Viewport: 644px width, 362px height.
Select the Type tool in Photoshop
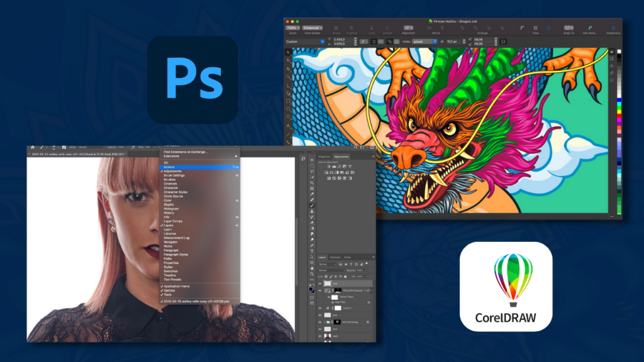coord(312,251)
